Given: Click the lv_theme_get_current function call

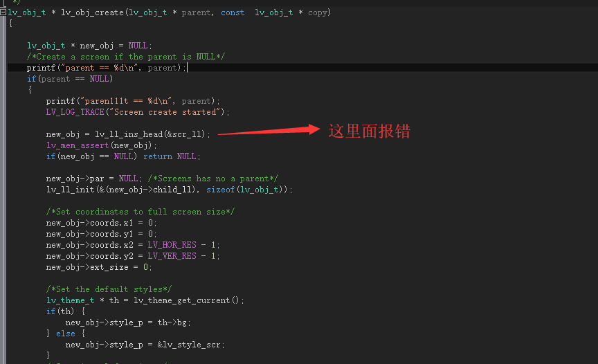Looking at the screenshot, I should (x=182, y=300).
